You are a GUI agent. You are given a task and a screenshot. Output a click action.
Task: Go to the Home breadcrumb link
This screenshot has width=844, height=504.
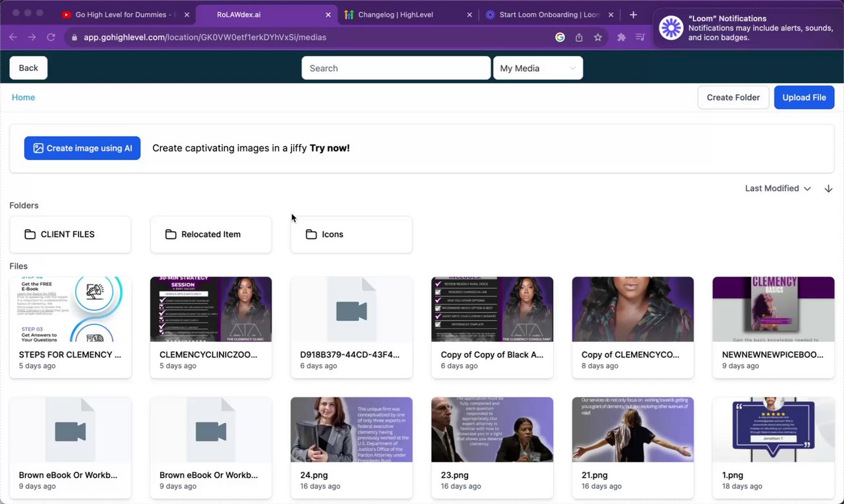click(x=23, y=98)
